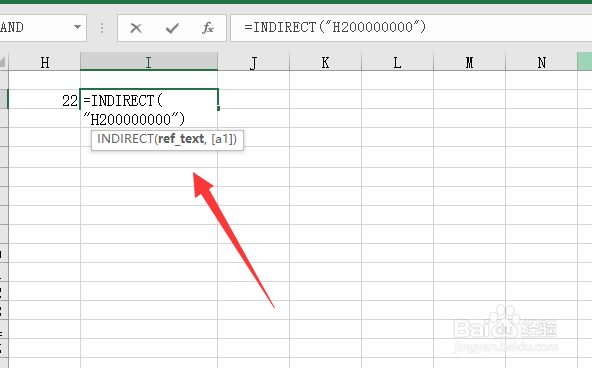Select column N header
This screenshot has width=592, height=368.
[541, 62]
